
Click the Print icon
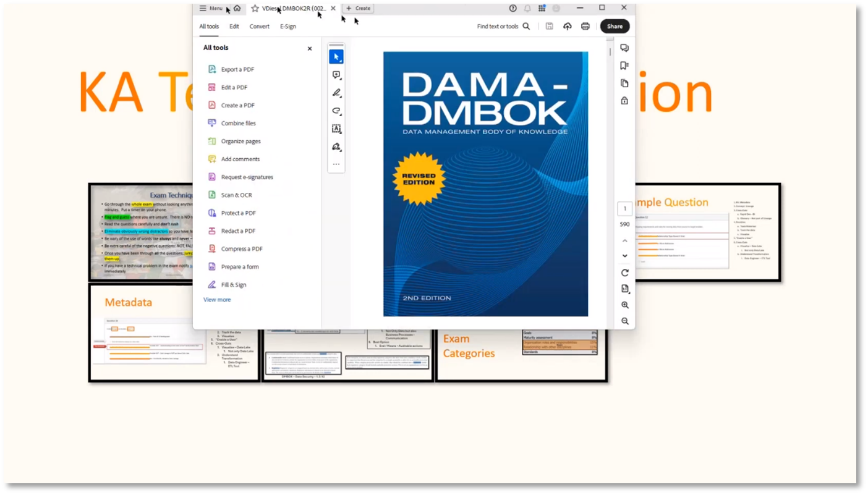[x=585, y=27]
